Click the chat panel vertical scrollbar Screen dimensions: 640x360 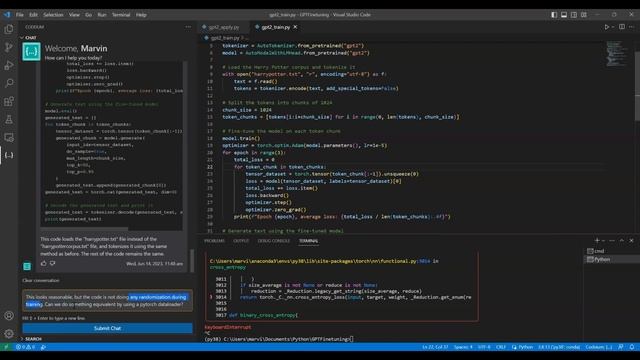(192, 260)
